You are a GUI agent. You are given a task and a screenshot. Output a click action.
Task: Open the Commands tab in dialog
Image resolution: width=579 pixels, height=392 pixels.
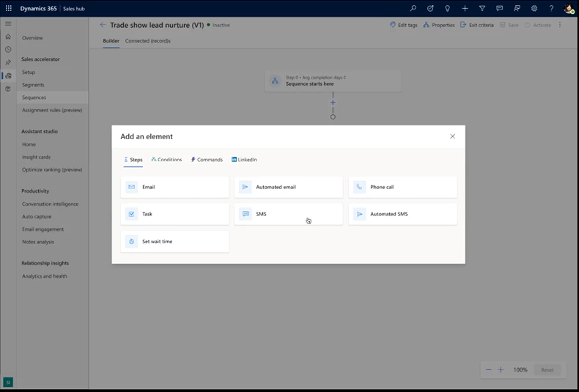207,160
